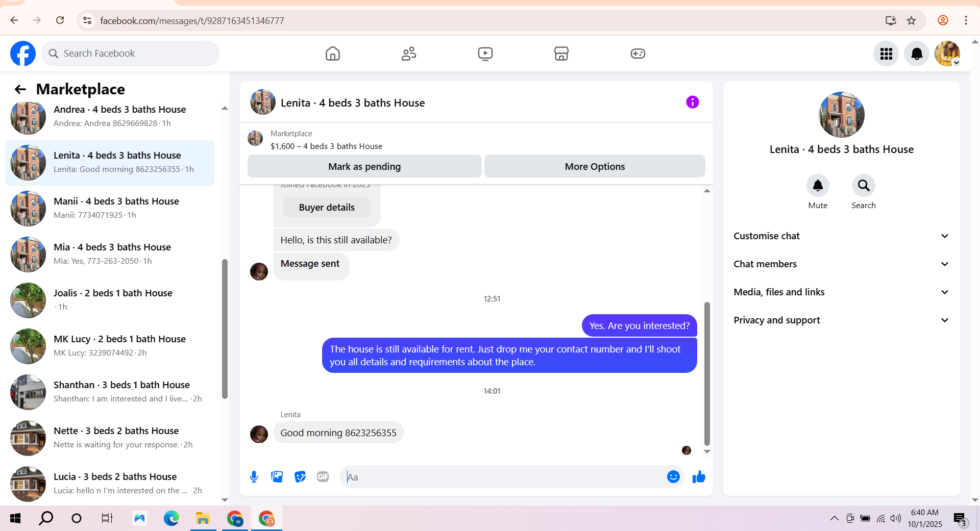Click the chat list vertical scrollbar
Viewport: 980px width, 531px height.
point(225,329)
